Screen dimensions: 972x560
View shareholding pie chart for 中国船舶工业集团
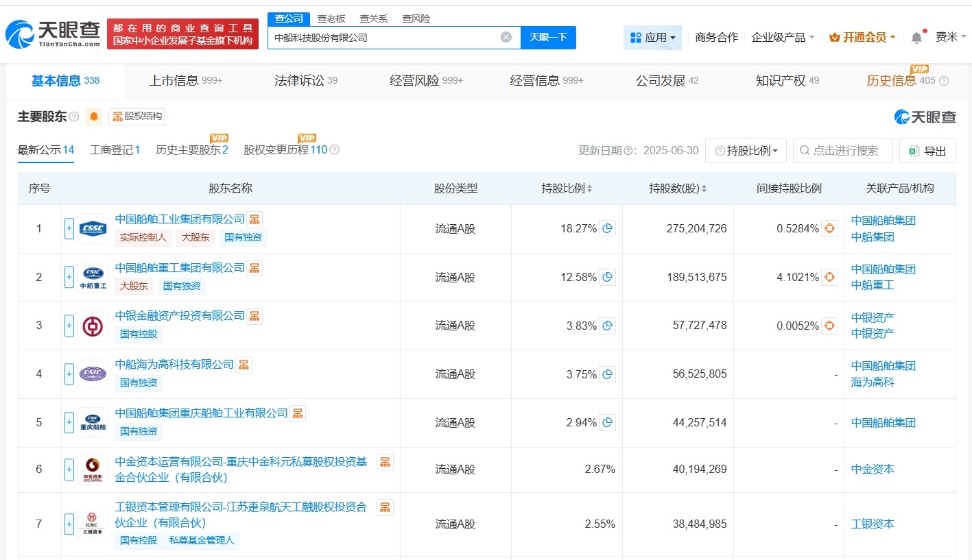(x=606, y=228)
